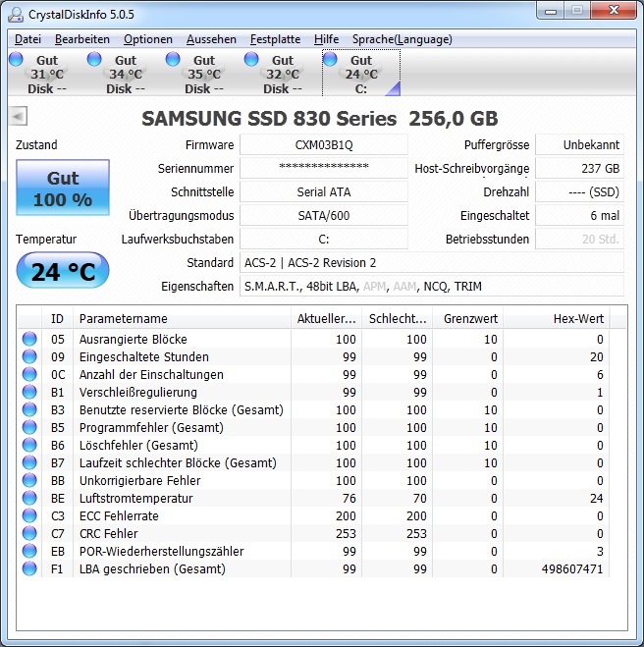This screenshot has width=644, height=647.
Task: Click the hex value 498607471
Action: pyautogui.click(x=572, y=569)
